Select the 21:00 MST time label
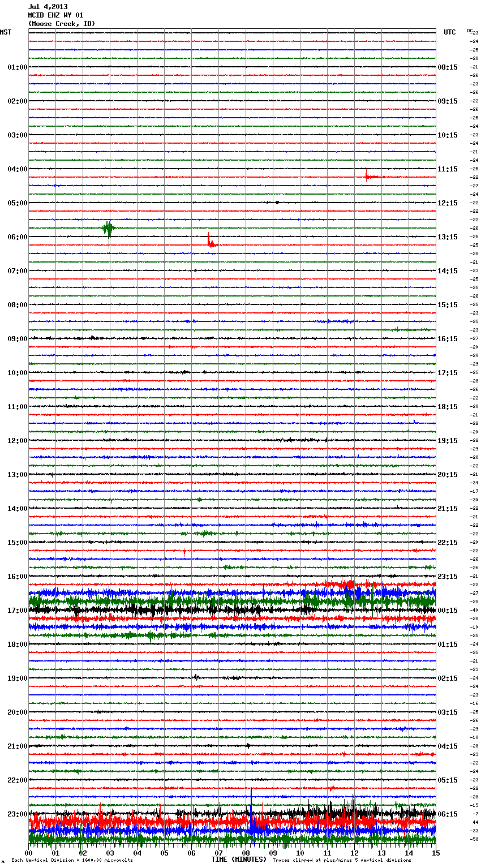This screenshot has height=868, width=481. coord(18,746)
